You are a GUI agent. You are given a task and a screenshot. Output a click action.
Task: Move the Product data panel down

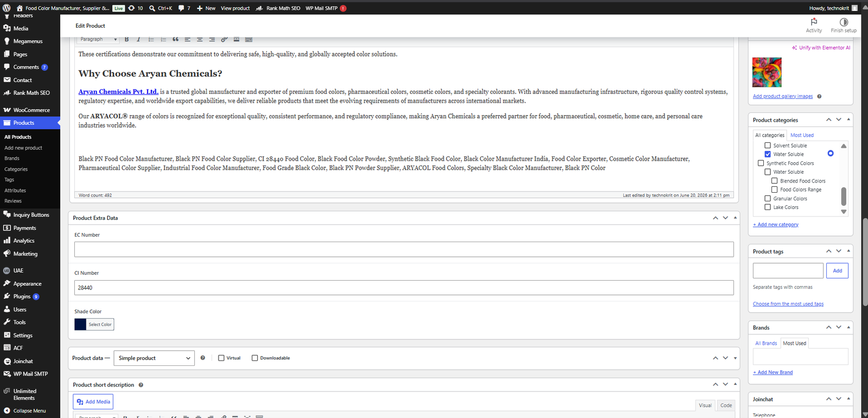pos(725,358)
